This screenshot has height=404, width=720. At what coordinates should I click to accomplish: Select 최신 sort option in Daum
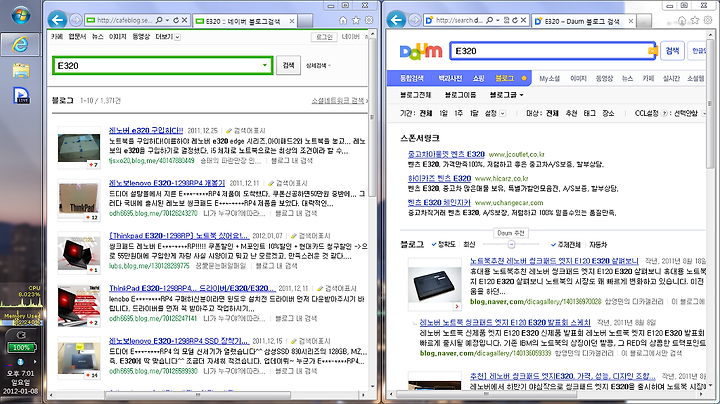469,245
